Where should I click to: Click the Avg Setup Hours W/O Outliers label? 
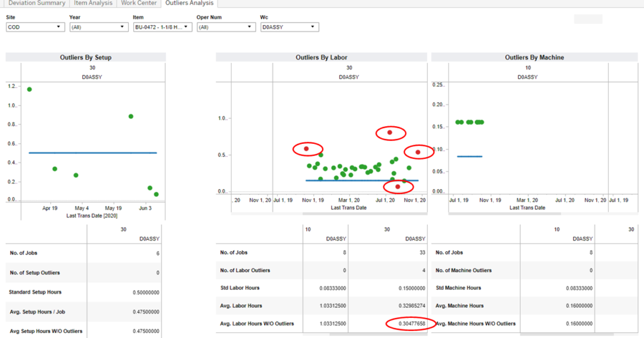[x=45, y=331]
